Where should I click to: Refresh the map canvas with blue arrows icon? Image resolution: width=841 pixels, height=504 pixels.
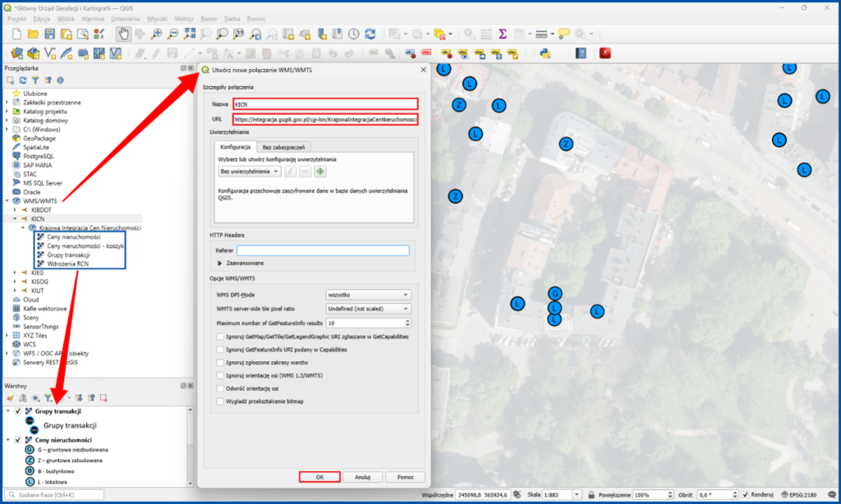[x=370, y=34]
